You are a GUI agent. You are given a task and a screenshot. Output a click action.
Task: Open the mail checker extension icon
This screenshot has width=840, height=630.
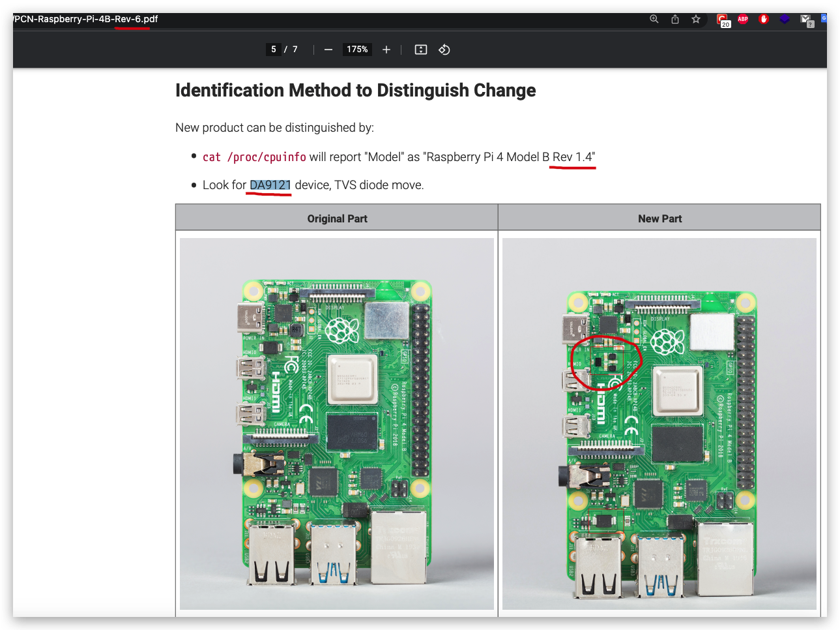pyautogui.click(x=806, y=20)
